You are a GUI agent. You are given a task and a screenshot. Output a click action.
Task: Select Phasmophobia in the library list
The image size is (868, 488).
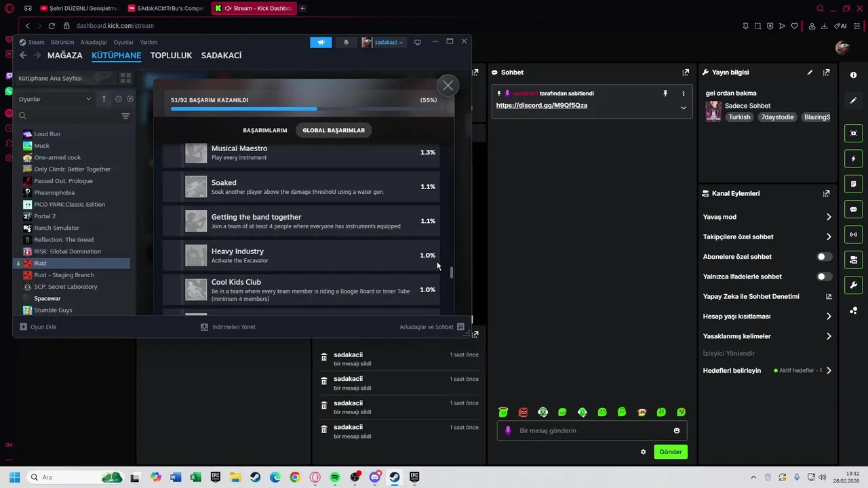click(x=54, y=192)
